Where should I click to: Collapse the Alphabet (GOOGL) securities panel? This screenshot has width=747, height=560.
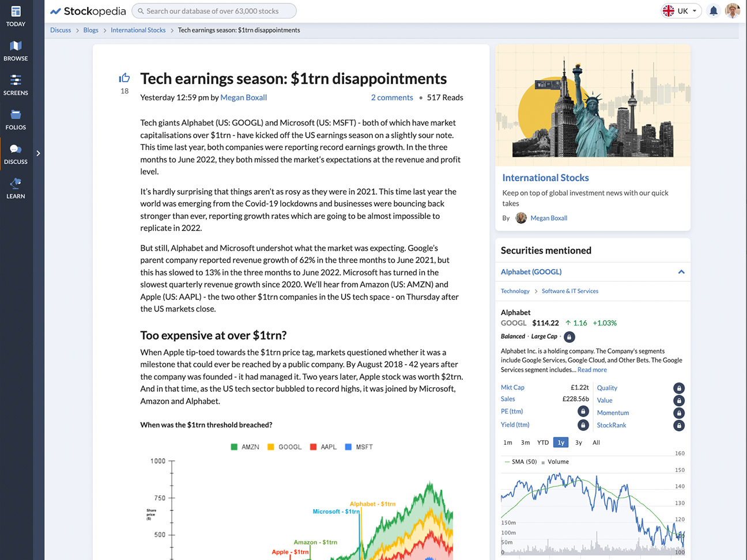point(681,272)
